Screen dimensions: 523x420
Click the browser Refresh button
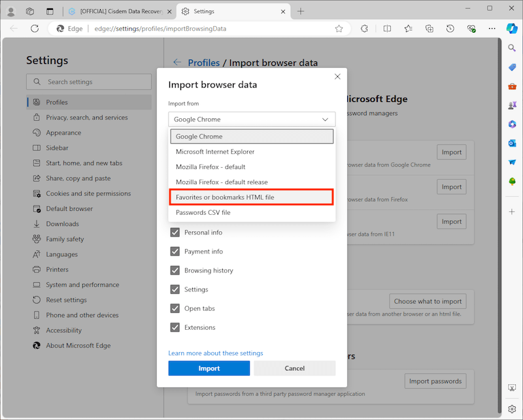(x=35, y=29)
